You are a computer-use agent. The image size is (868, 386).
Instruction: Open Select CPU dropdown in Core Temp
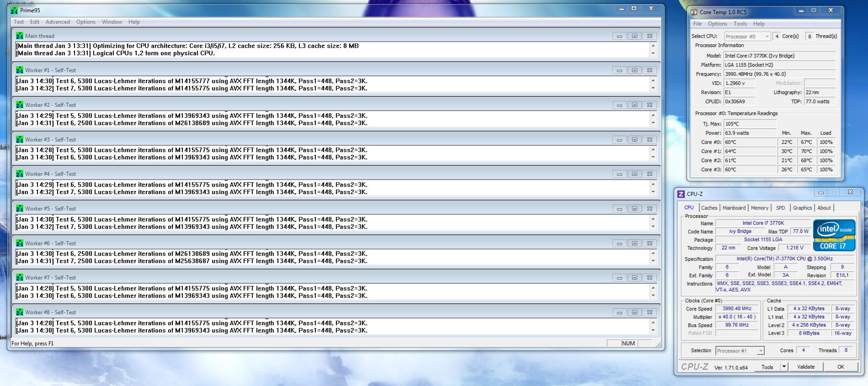coord(747,37)
